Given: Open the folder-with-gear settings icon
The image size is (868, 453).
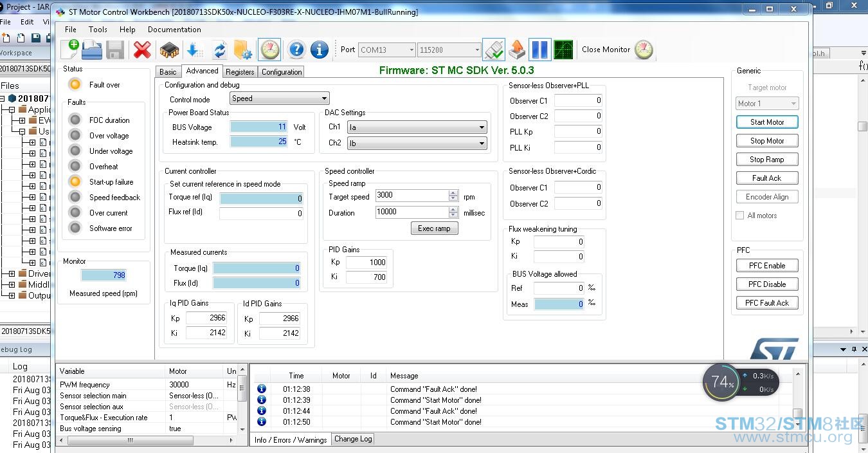Looking at the screenshot, I should (x=243, y=50).
